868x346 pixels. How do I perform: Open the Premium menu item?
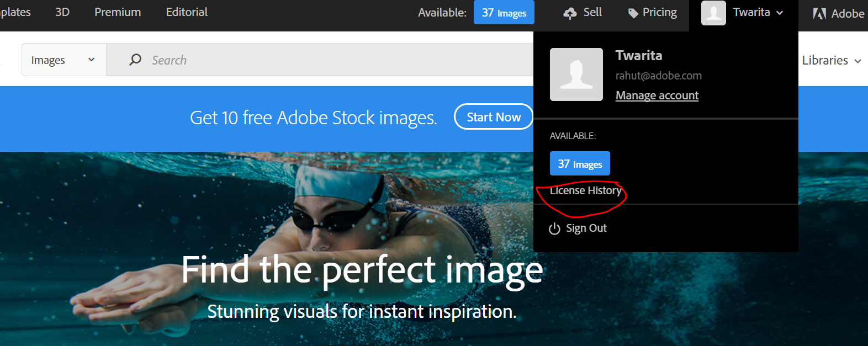tap(118, 12)
